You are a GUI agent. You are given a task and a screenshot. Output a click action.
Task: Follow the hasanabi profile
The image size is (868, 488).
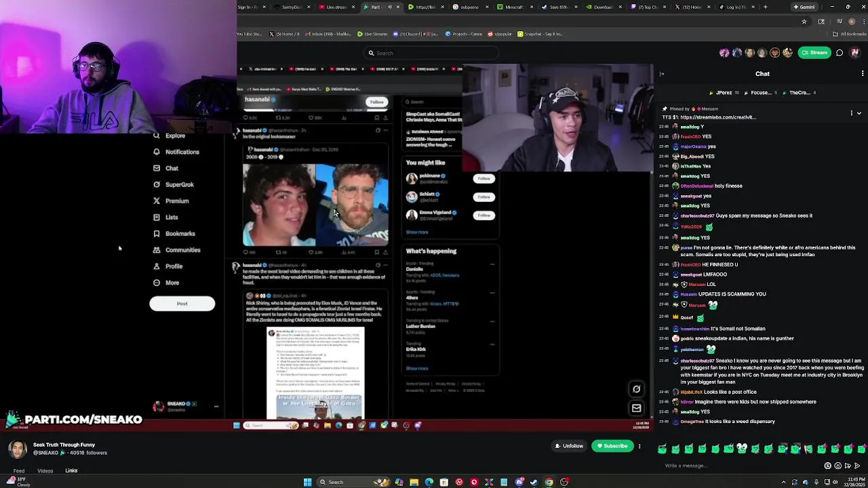376,102
